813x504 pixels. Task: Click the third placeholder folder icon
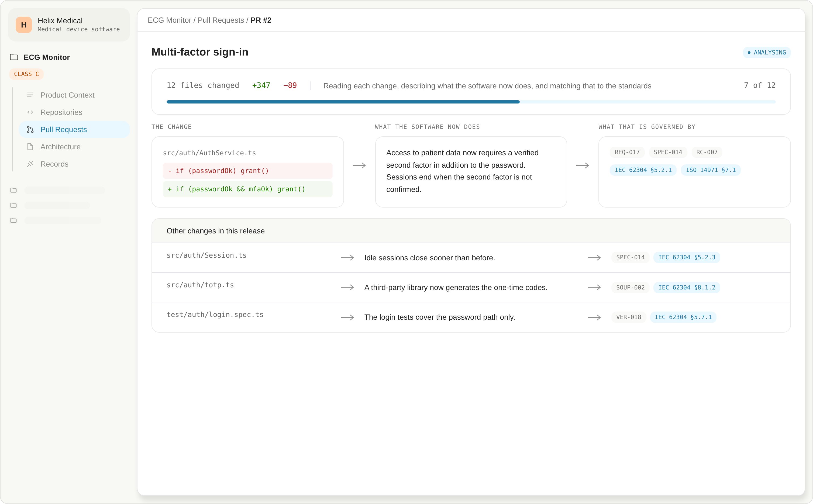(x=13, y=220)
